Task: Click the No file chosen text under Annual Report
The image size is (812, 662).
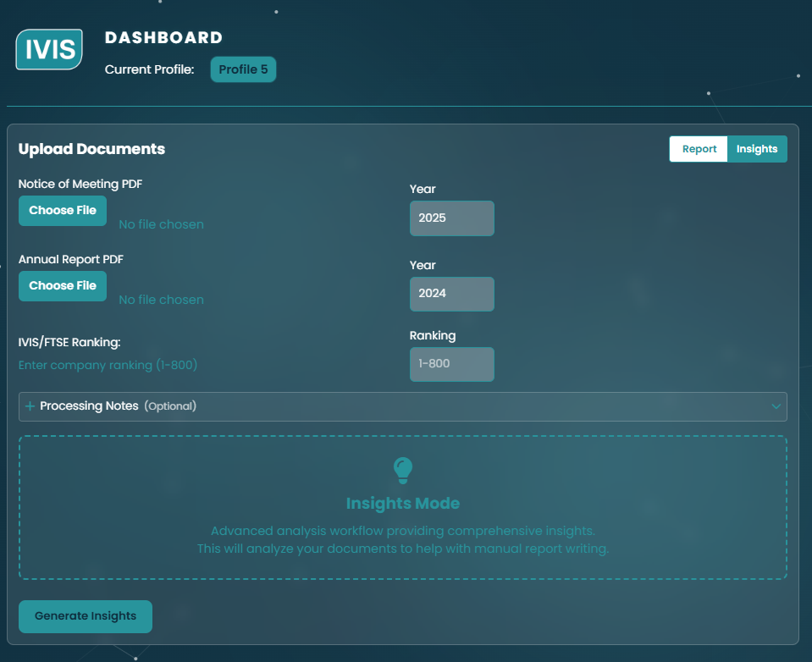Action: coord(161,299)
